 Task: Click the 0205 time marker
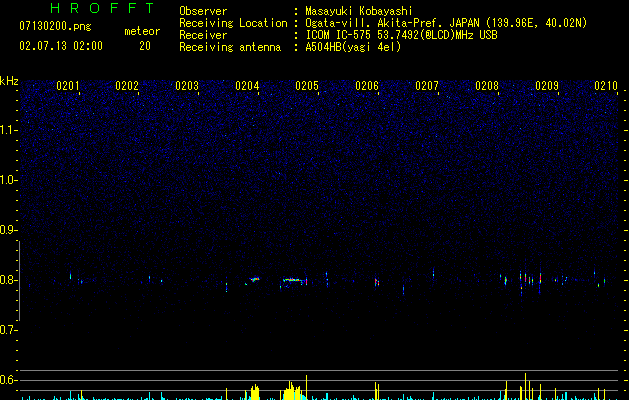point(307,86)
